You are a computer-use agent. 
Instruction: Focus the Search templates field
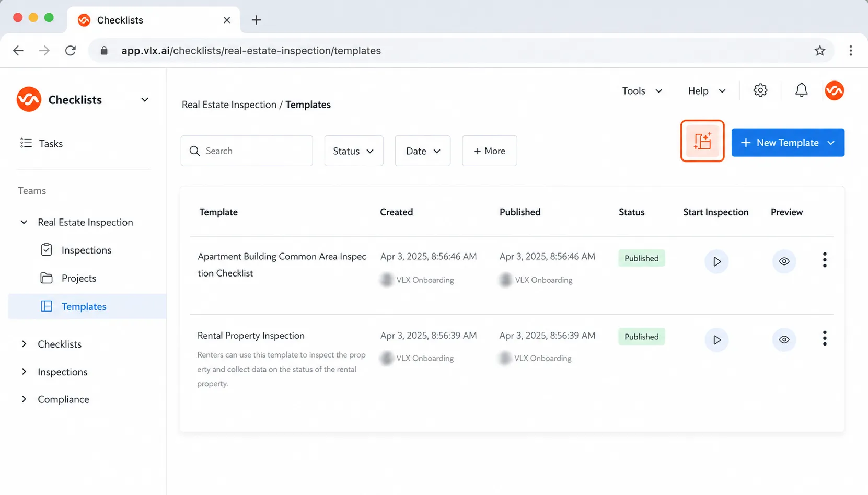247,151
